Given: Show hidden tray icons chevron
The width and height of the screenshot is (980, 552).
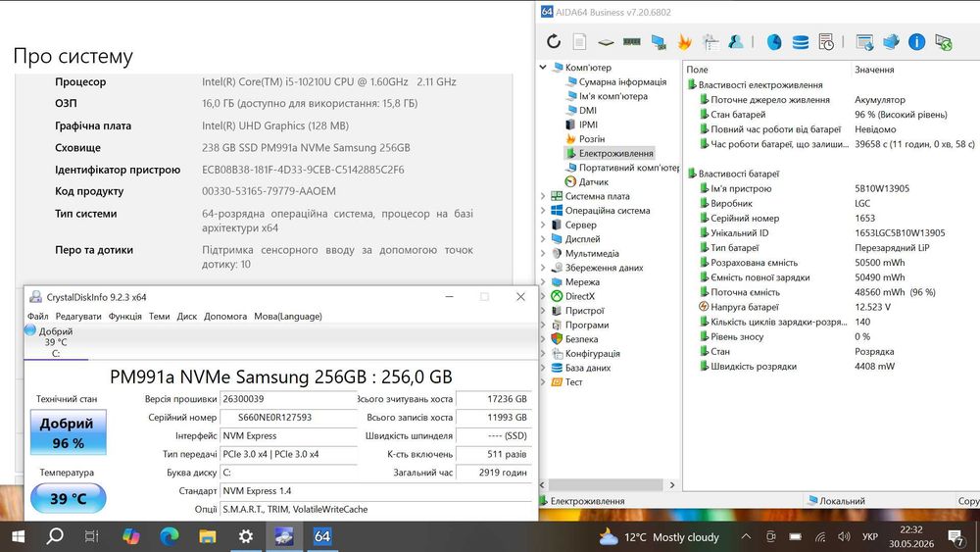Looking at the screenshot, I should point(746,536).
